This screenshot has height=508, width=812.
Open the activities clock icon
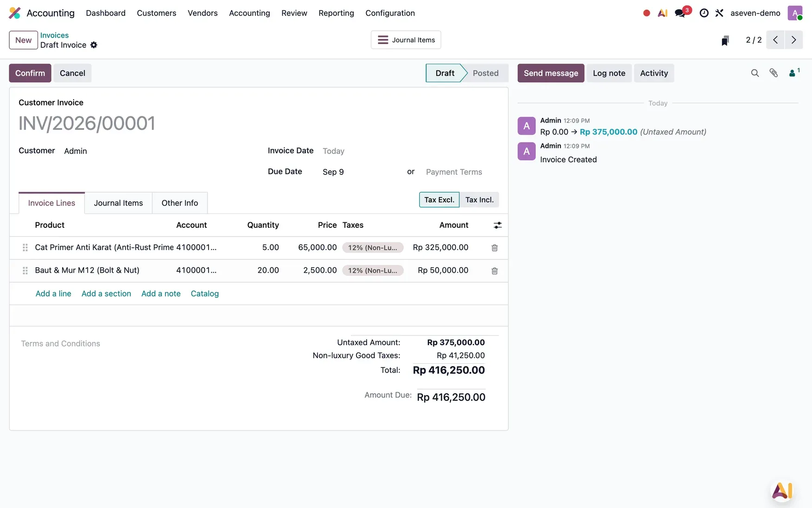[x=704, y=13]
